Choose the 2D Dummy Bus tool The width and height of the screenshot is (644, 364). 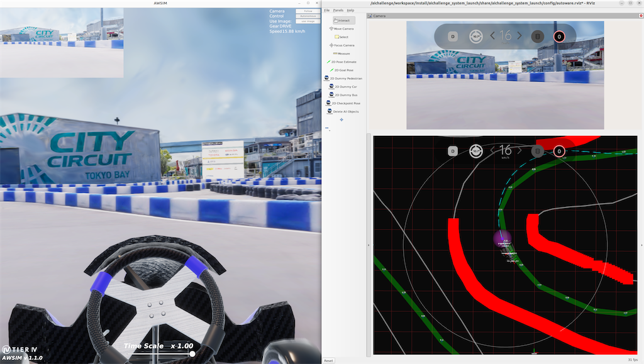tap(343, 95)
